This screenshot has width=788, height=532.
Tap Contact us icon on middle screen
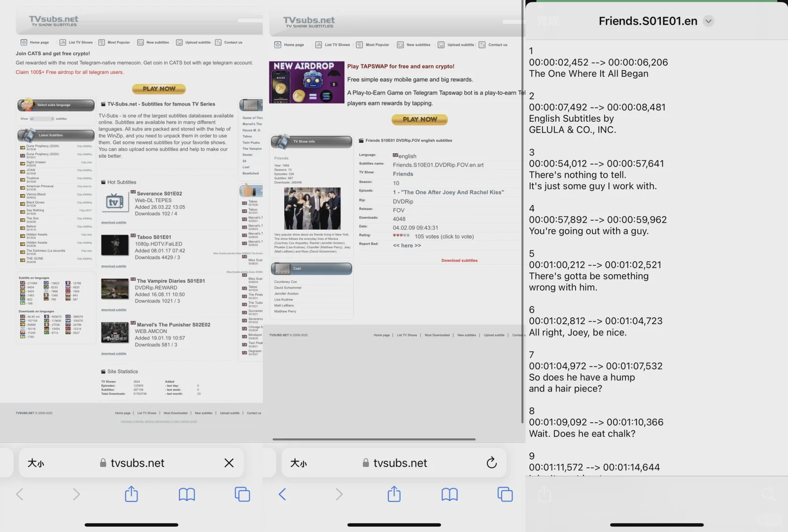coord(482,45)
